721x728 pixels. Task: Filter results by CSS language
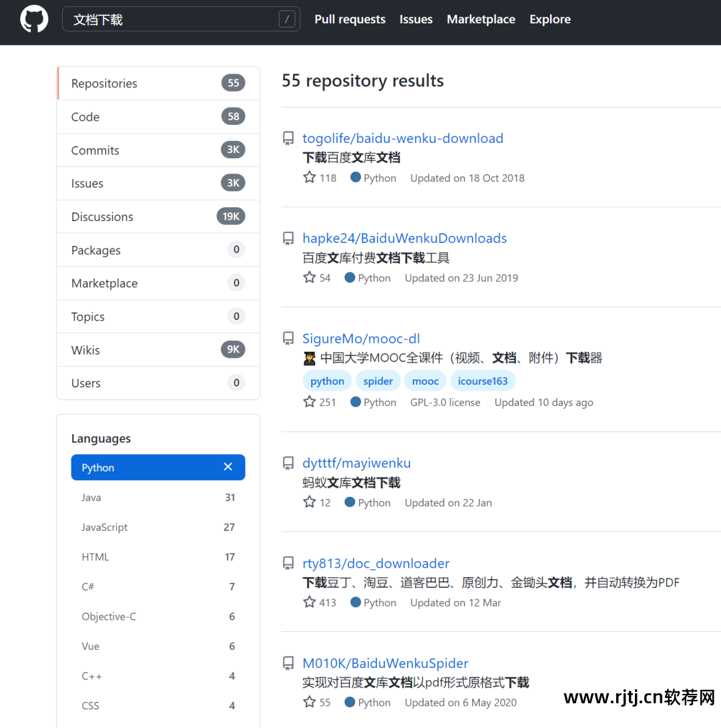[158, 705]
